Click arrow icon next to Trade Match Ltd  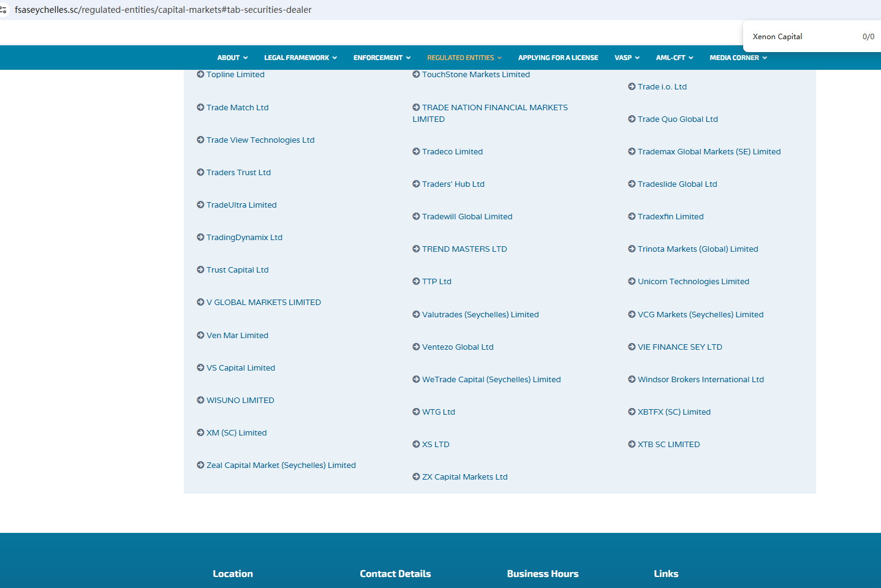(x=200, y=107)
